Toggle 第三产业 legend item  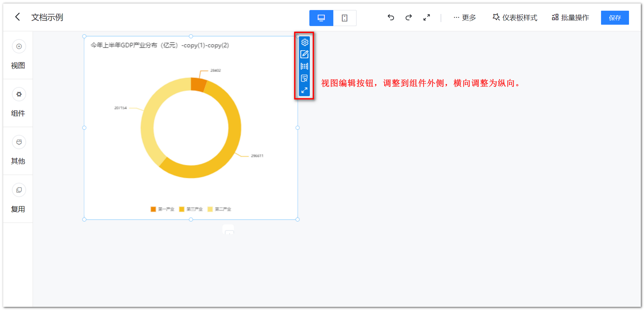[x=191, y=209]
